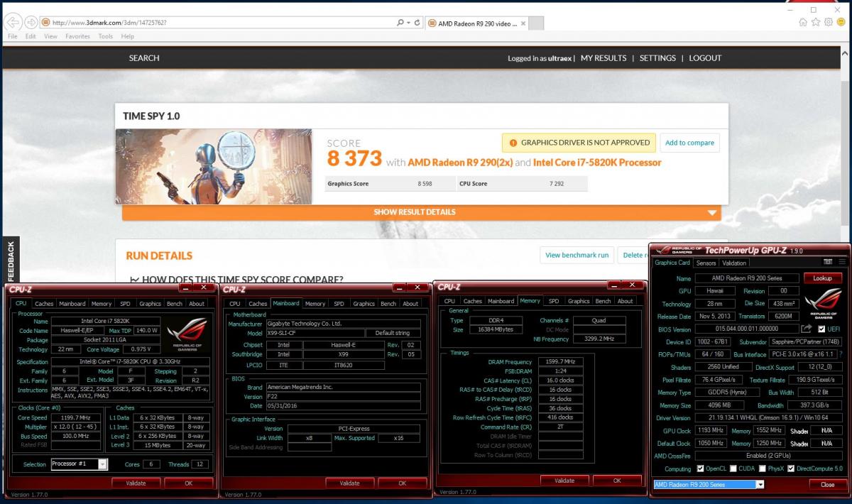Open the browser View menu

click(x=50, y=36)
